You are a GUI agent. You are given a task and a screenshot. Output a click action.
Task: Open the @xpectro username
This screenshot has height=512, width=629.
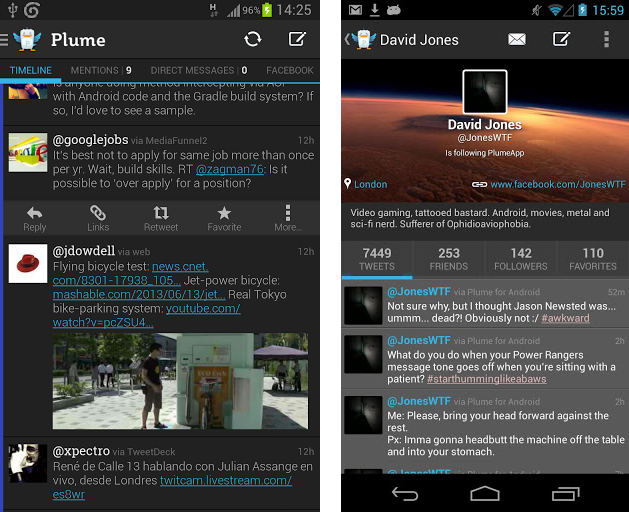[x=81, y=451]
